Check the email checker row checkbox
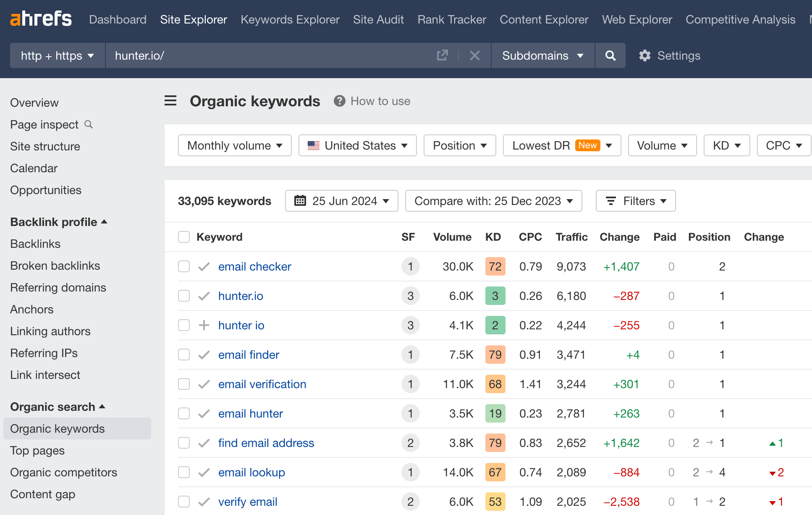 (184, 266)
